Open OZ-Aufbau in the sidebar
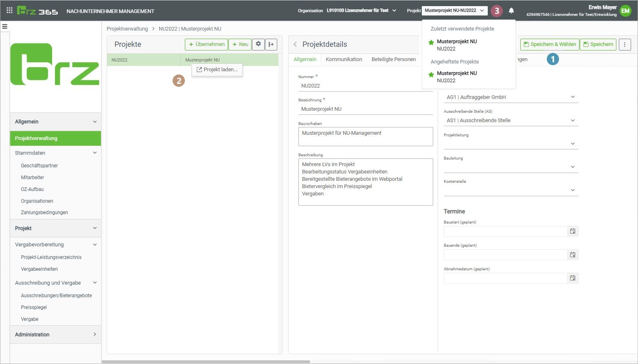638x364 pixels. [x=32, y=189]
